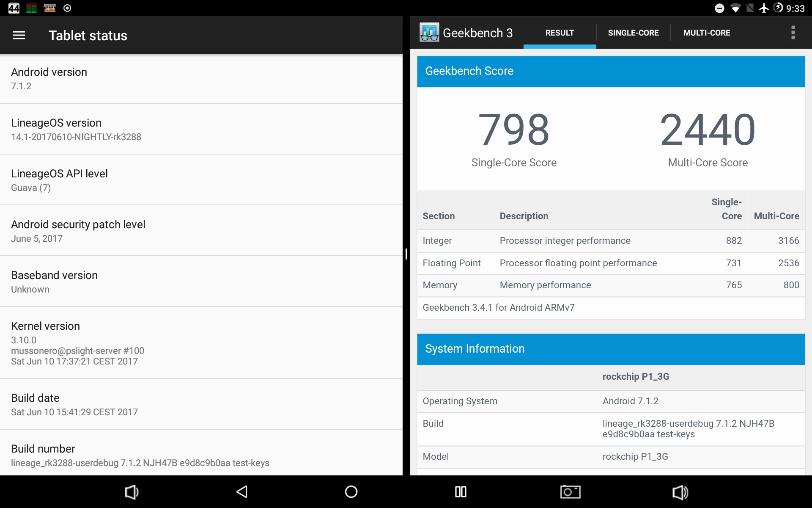
Task: Tap the home navigation button
Action: tap(351, 491)
